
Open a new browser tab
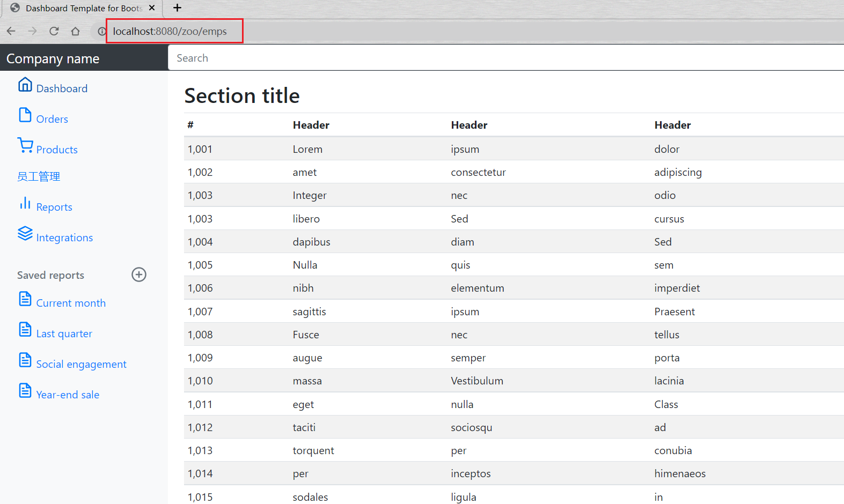pos(177,8)
